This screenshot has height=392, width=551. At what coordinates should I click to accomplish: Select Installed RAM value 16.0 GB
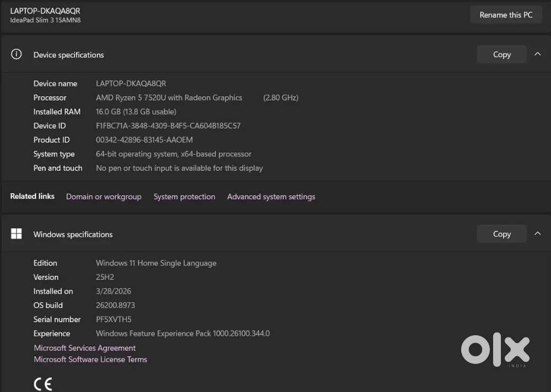(x=108, y=112)
